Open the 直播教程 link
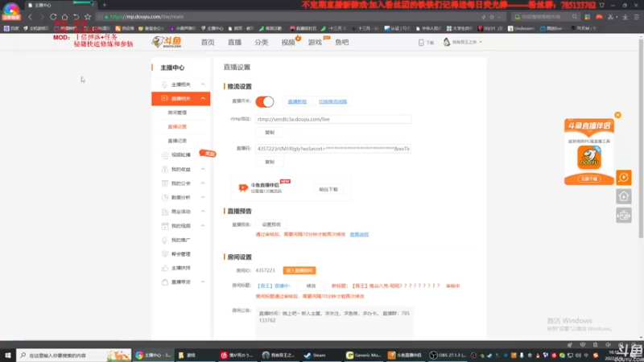The width and height of the screenshot is (644, 362). 297,102
